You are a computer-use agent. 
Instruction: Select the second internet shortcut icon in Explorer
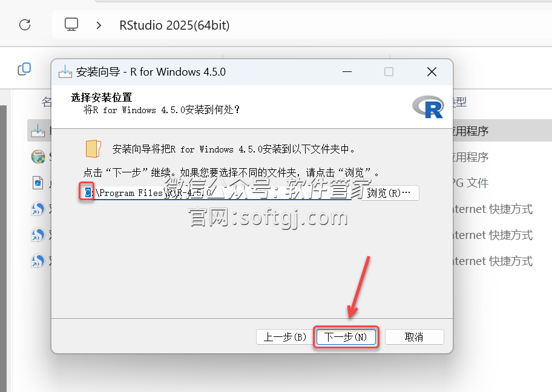38,235
